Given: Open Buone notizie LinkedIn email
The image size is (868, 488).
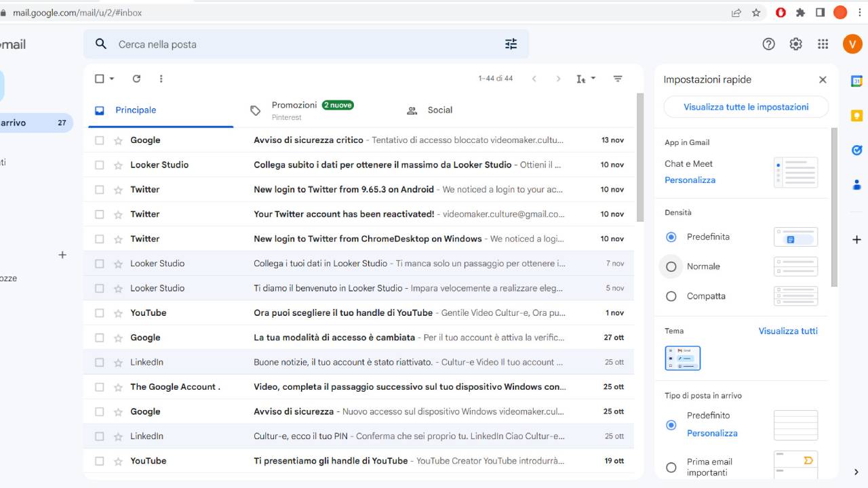Looking at the screenshot, I should [359, 363].
